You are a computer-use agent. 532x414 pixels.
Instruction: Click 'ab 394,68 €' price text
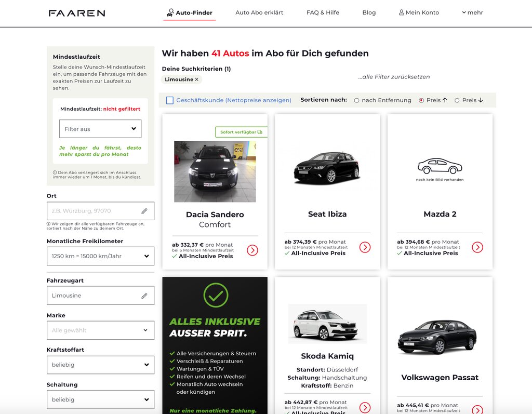413,242
